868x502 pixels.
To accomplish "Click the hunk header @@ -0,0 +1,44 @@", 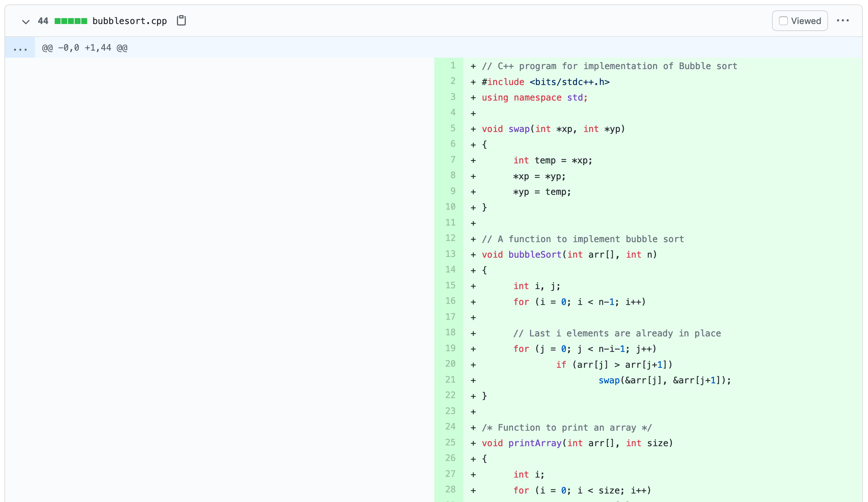I will 85,48.
